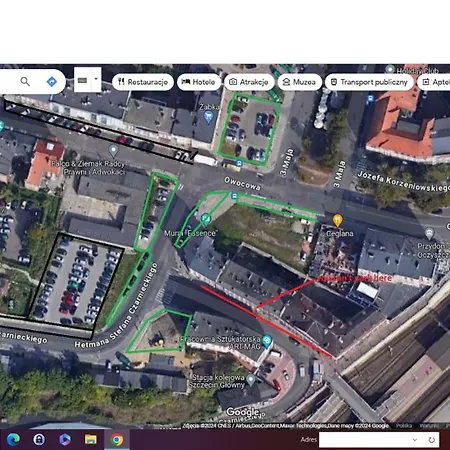450x450 pixels.
Task: Click the bus stop icon on Owocowa
Action: click(234, 196)
